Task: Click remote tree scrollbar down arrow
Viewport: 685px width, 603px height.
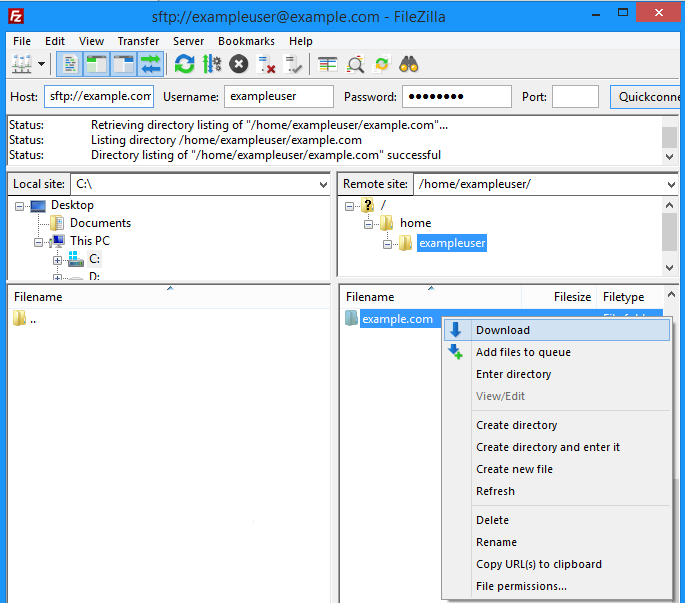Action: [669, 267]
